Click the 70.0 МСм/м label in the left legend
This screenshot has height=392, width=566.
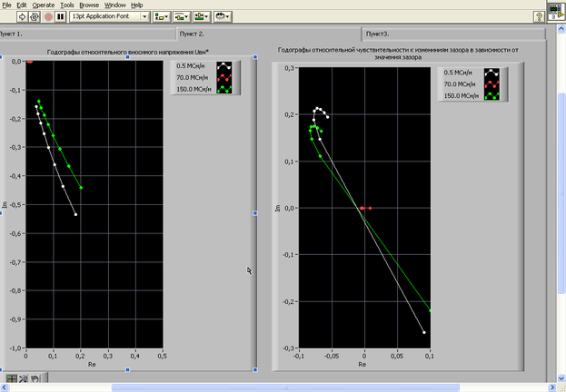click(x=192, y=77)
